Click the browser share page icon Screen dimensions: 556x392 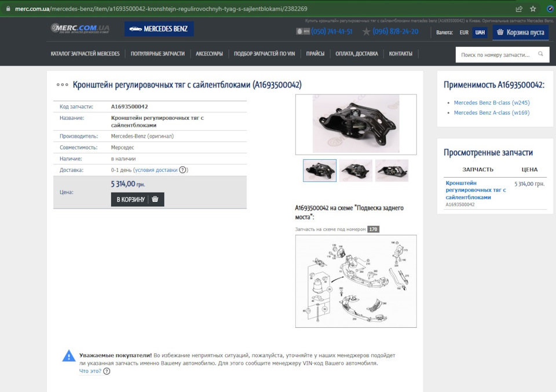tap(519, 9)
